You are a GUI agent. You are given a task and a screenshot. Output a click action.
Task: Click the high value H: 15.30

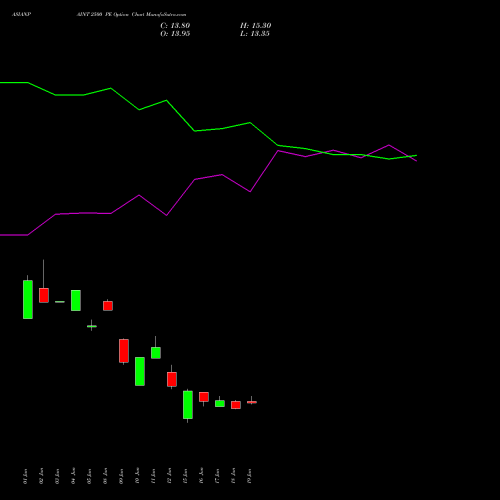point(255,26)
